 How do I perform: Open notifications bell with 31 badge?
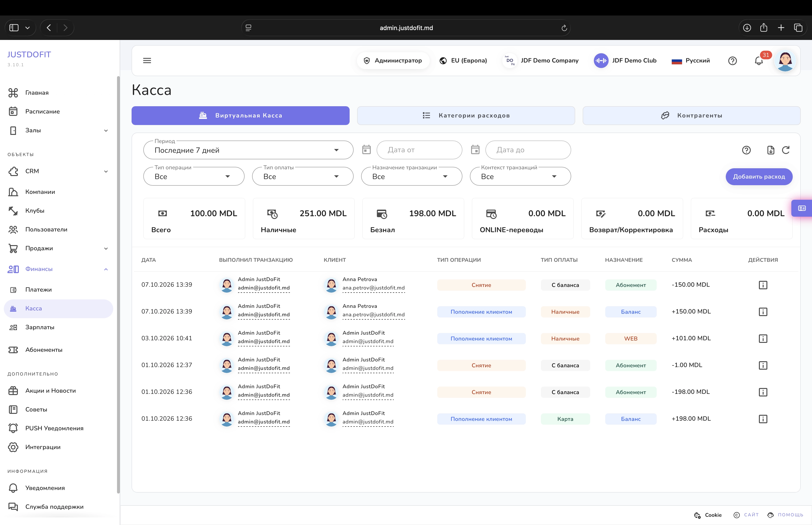(758, 61)
